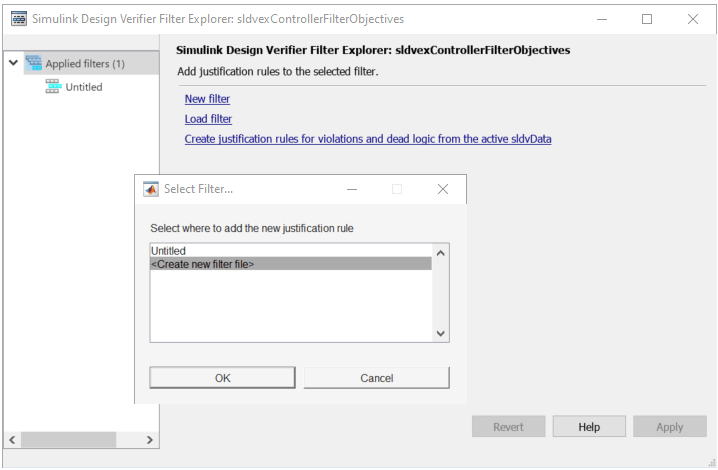Close the Select Filter dialog

point(443,189)
